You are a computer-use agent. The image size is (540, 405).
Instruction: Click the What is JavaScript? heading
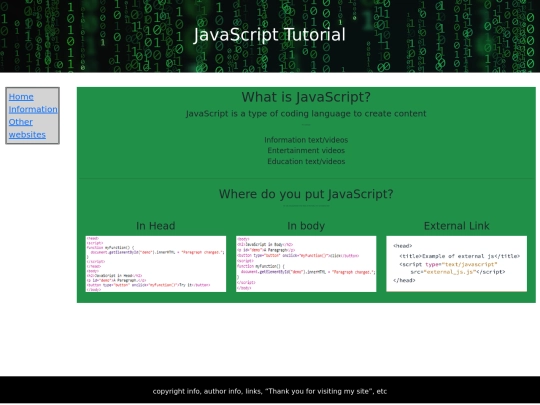[x=306, y=97]
